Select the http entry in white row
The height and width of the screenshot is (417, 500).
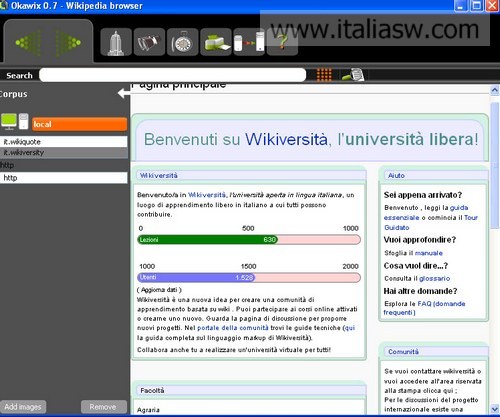63,178
